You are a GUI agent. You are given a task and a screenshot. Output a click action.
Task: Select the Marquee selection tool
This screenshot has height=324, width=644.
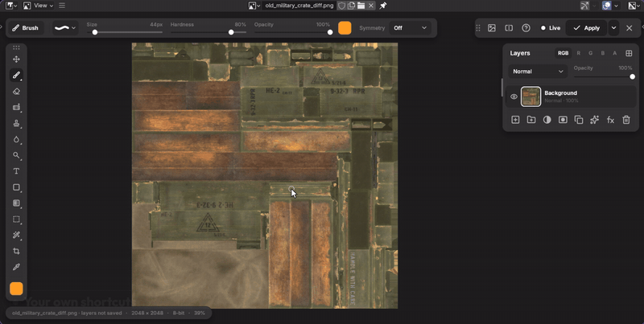pyautogui.click(x=16, y=219)
